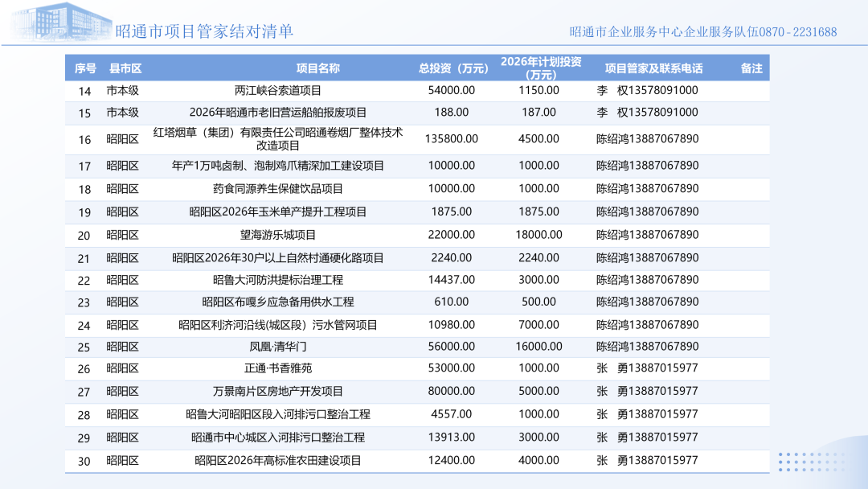
Task: Click project name 药食同源养生保健饮品项目
Action: click(x=278, y=189)
